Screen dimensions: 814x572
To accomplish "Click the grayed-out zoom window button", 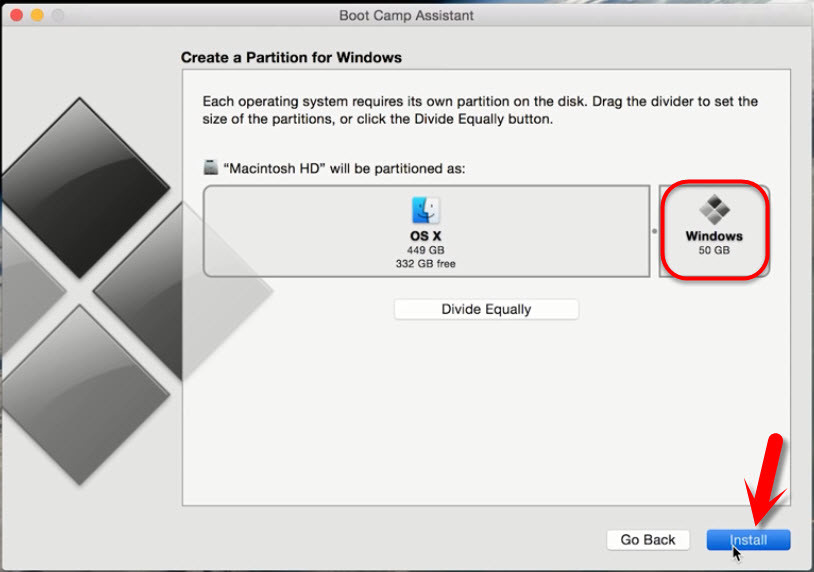I will (x=57, y=16).
